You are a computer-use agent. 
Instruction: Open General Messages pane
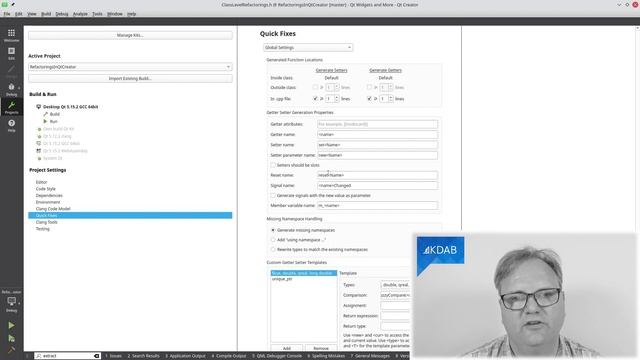click(370, 356)
